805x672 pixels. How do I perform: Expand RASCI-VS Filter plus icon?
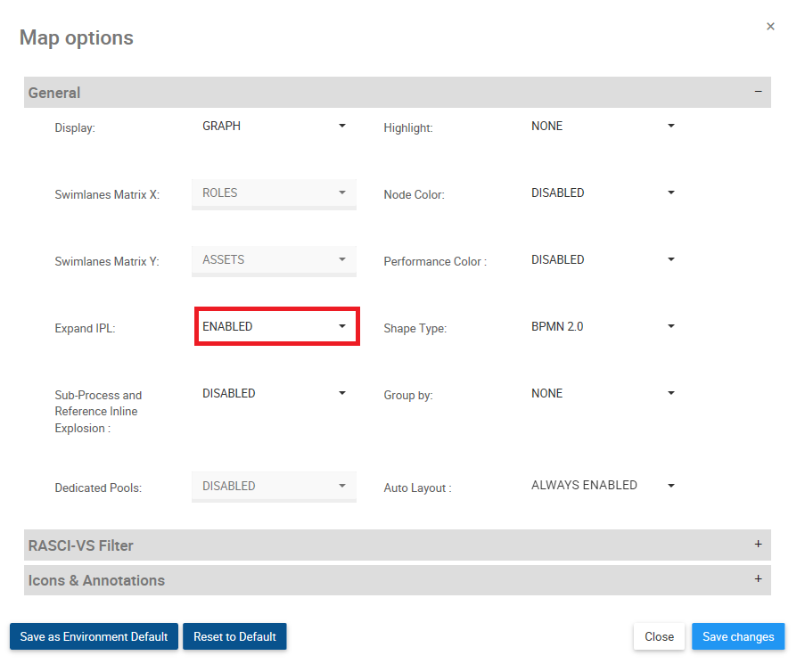click(x=758, y=545)
